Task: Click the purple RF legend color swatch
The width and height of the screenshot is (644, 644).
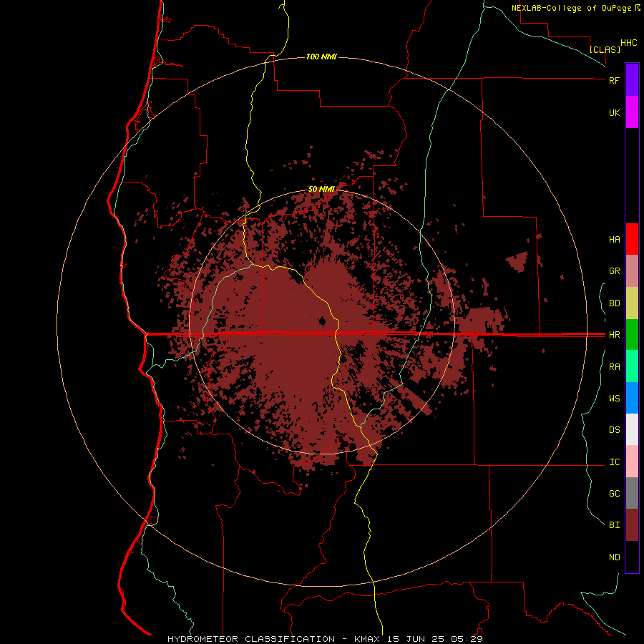Action: [x=632, y=79]
